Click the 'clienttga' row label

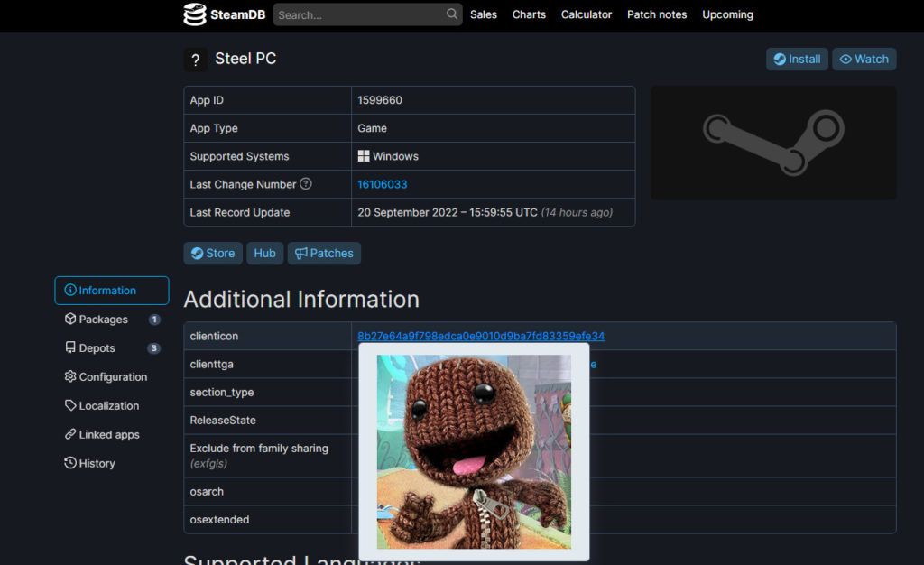point(211,364)
